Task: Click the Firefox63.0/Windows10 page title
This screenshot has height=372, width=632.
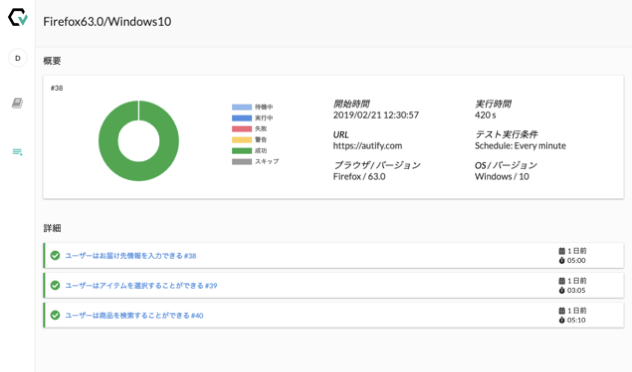Action: 107,21
